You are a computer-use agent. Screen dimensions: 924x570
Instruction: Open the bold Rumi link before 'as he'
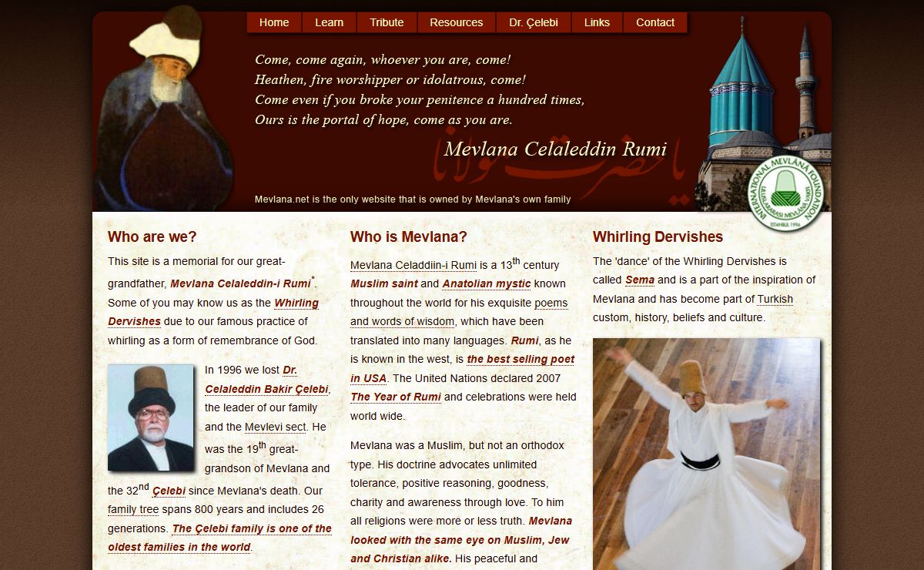[x=524, y=340]
